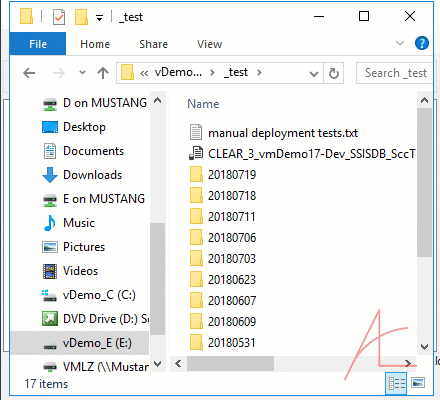440x400 pixels.
Task: Switch to the View ribbon tab
Action: pyautogui.click(x=209, y=44)
